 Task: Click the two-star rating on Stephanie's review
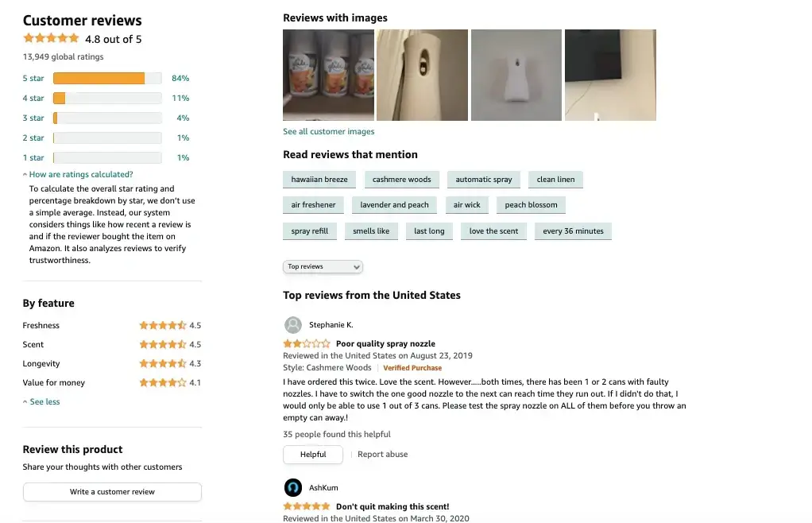click(306, 343)
